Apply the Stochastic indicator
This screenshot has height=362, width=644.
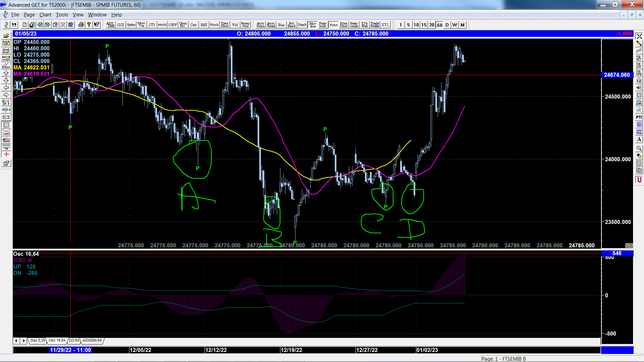coord(214,25)
